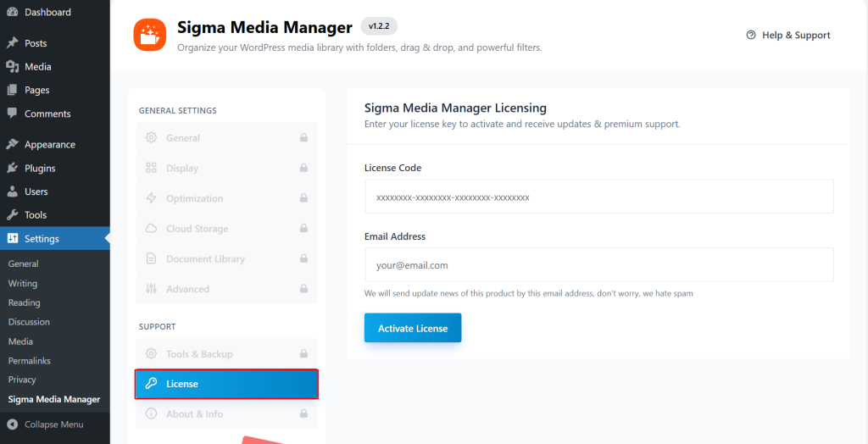
Task: Click the v1.2.2 version badge
Action: [379, 26]
